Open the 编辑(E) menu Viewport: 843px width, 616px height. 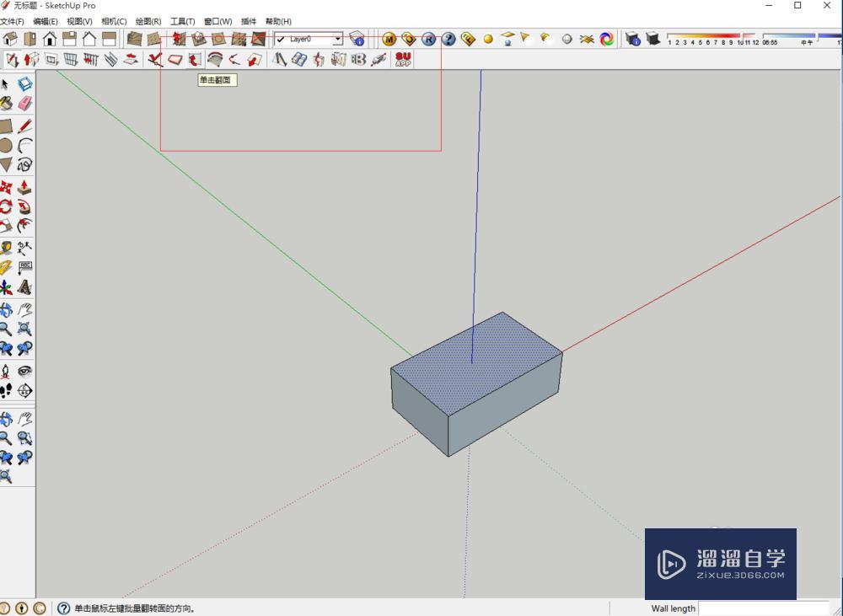[x=46, y=22]
